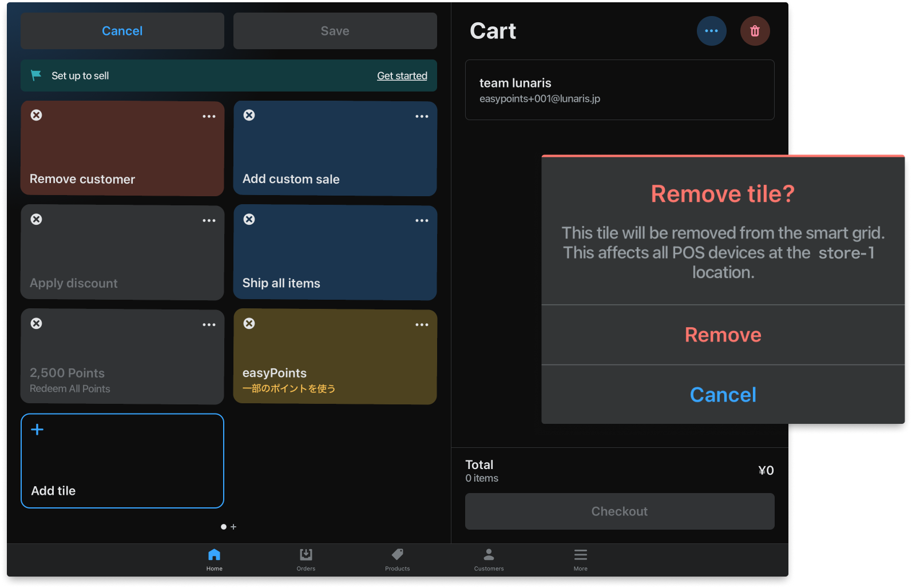Open the team lunaris customer card
Screen dimensions: 912x588
(620, 90)
